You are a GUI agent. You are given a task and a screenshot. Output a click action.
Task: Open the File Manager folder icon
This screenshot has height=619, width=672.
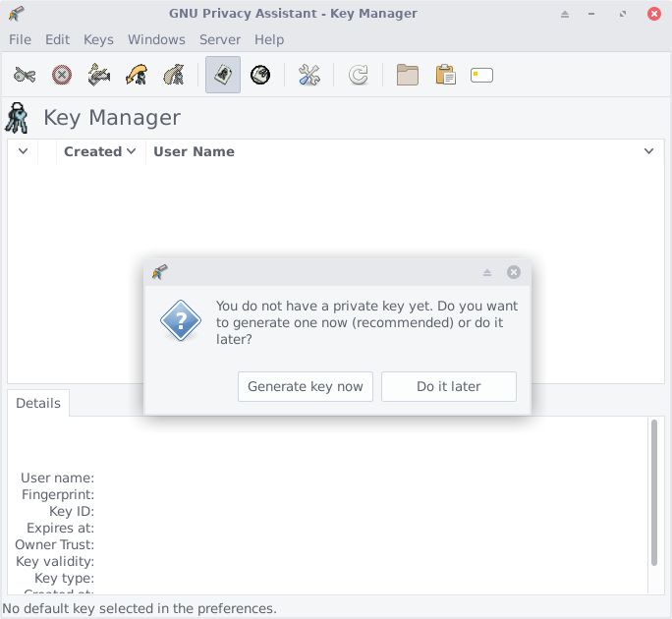(x=408, y=75)
